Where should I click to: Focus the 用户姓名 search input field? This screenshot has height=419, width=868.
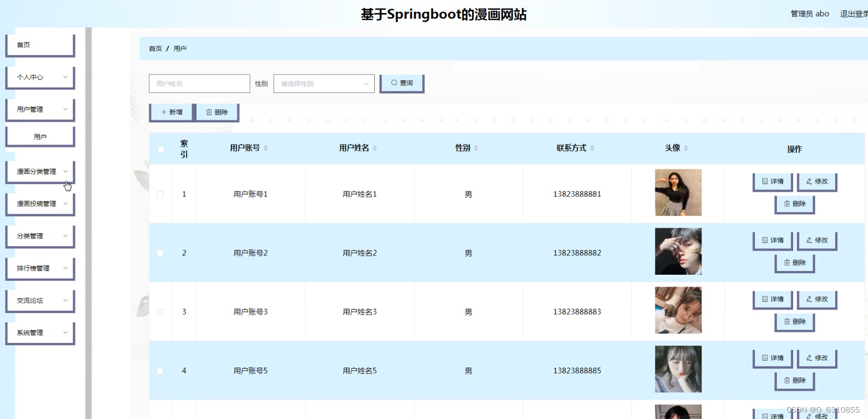pos(199,83)
